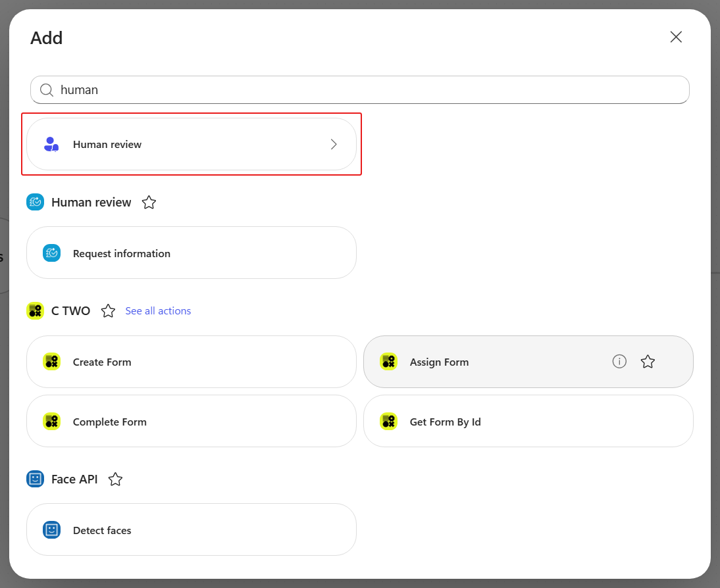Click the Face API connector header icon
Viewport: 720px width, 588px height.
pos(36,479)
